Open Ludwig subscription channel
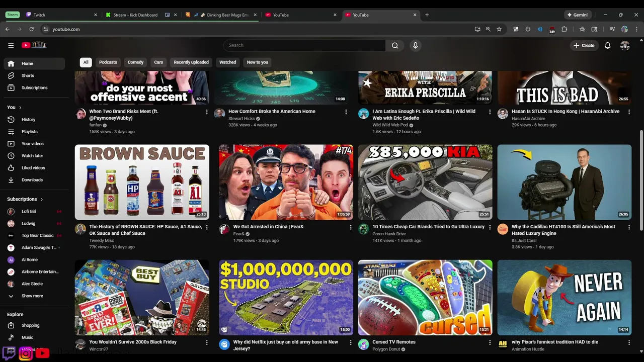Screen dimensions: 644x362 (x=35, y=224)
